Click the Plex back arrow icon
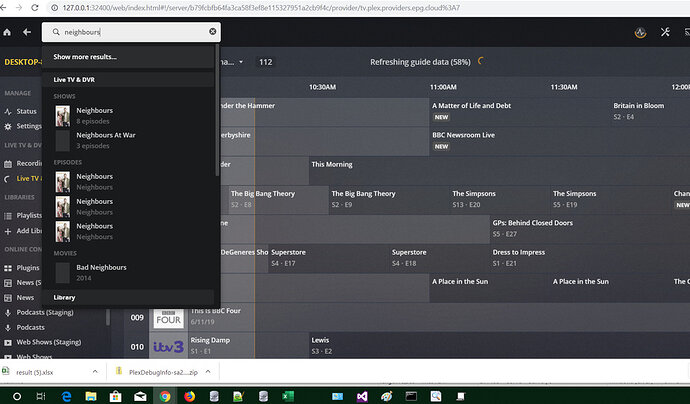Image resolution: width=690 pixels, height=404 pixels. tap(27, 32)
